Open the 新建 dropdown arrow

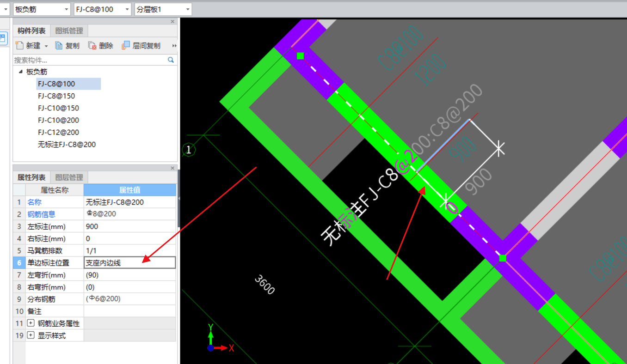pos(46,46)
